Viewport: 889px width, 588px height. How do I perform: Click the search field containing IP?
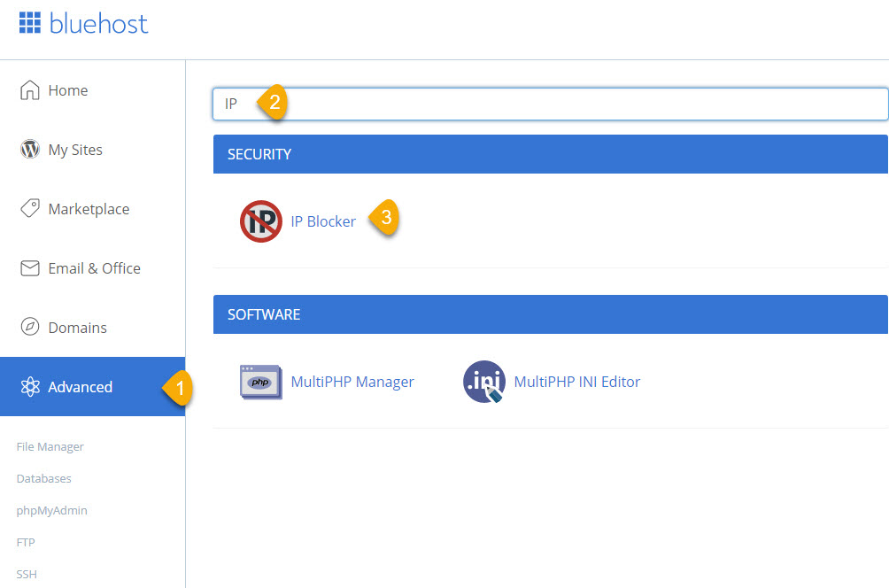pos(550,104)
